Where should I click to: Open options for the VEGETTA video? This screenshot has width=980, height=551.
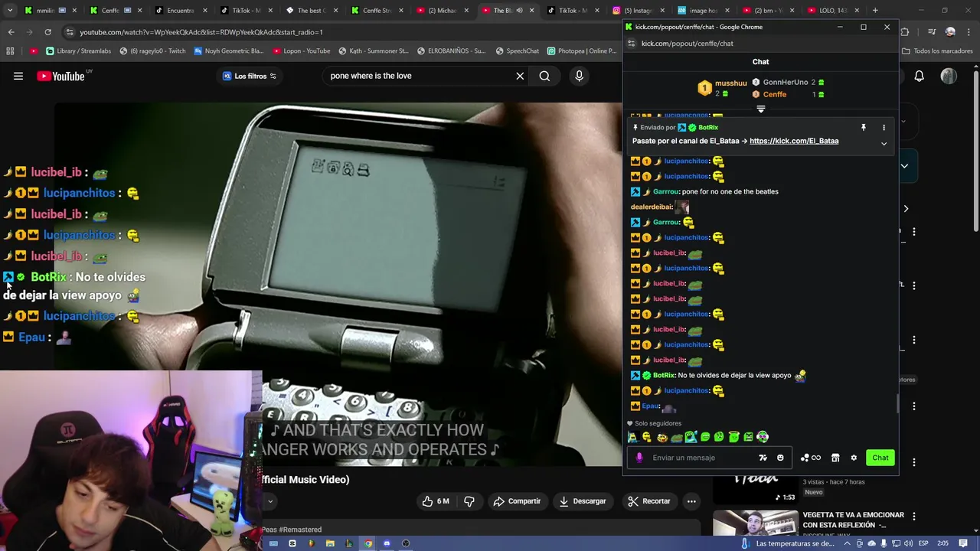click(913, 517)
